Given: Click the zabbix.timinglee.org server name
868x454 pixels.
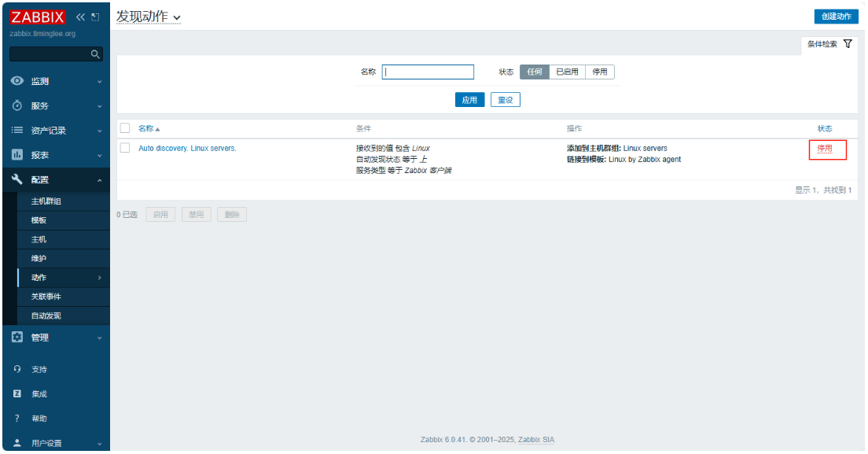Looking at the screenshot, I should [x=42, y=34].
